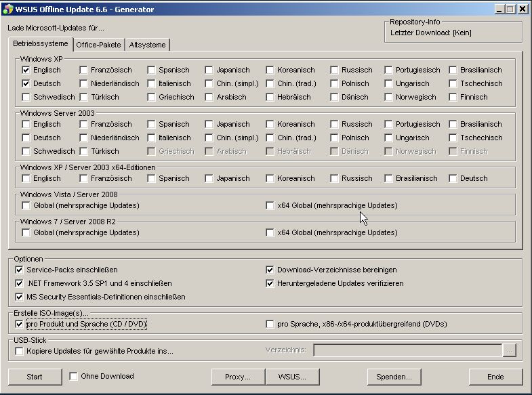Viewport: 532px width, 395px height.
Task: Click the Spenden... button
Action: (x=394, y=377)
